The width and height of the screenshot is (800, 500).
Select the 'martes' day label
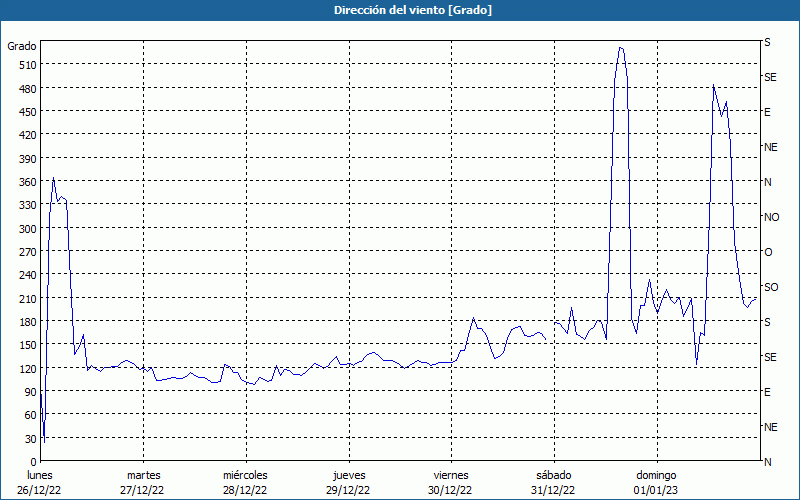click(144, 476)
